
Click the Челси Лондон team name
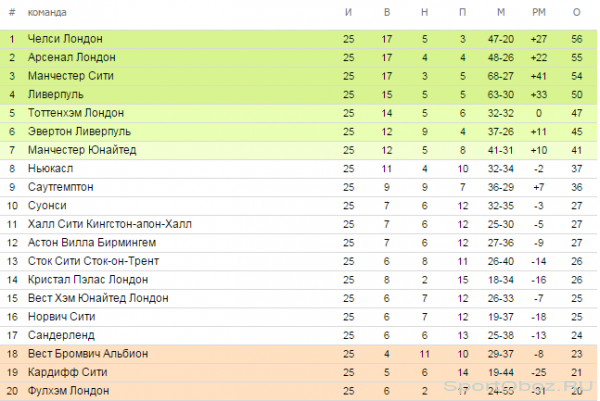tap(65, 39)
